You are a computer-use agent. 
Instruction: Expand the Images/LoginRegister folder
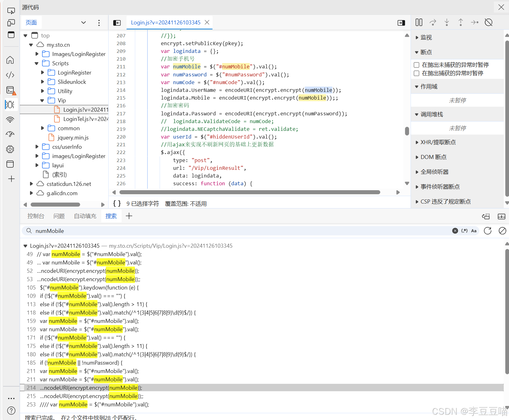click(x=37, y=54)
